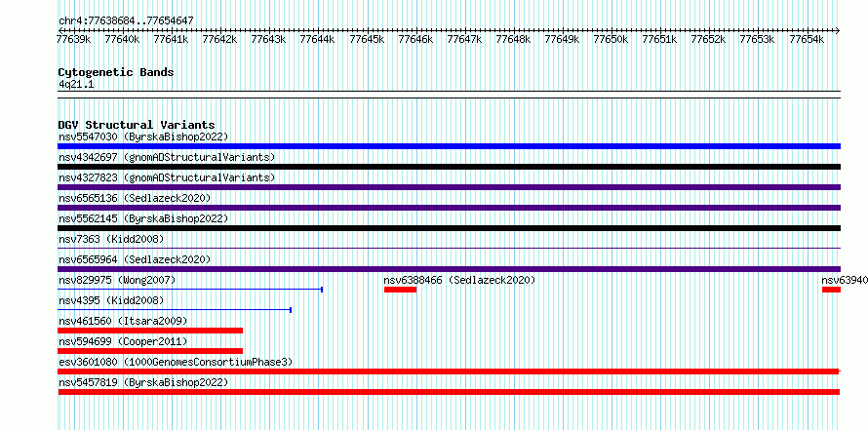Click the thin nsv7363 variant line
Screen dimensions: 868x430
click(449, 248)
